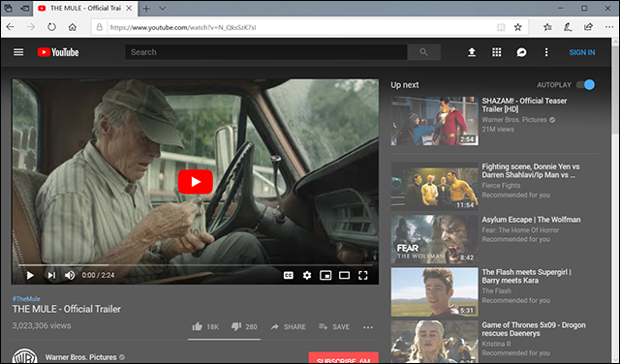Screen dimensions: 620x364
Task: Click 'Fear: The Home Of Horror' channel
Action: pyautogui.click(x=520, y=230)
